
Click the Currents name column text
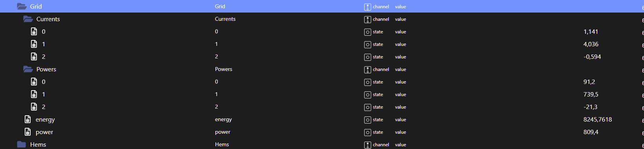pyautogui.click(x=225, y=19)
